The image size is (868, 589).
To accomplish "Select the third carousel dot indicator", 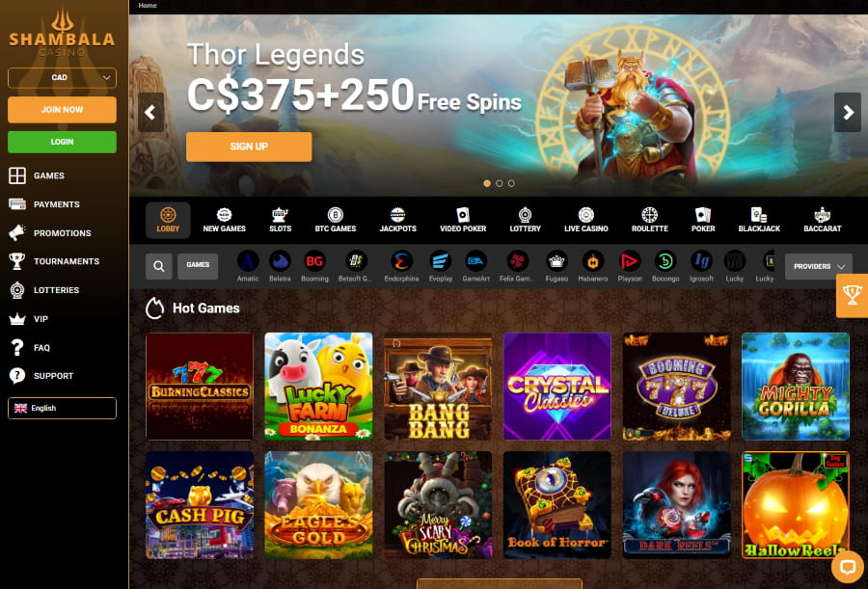I will click(511, 183).
